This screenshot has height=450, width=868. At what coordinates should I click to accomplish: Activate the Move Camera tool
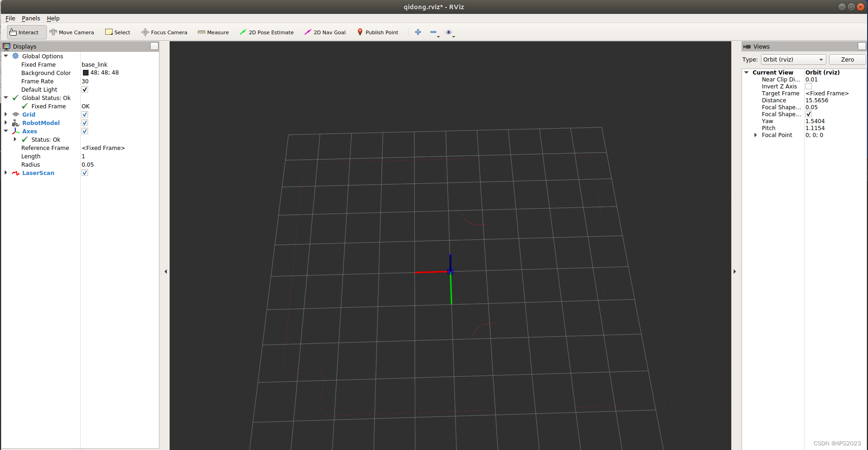tap(72, 32)
